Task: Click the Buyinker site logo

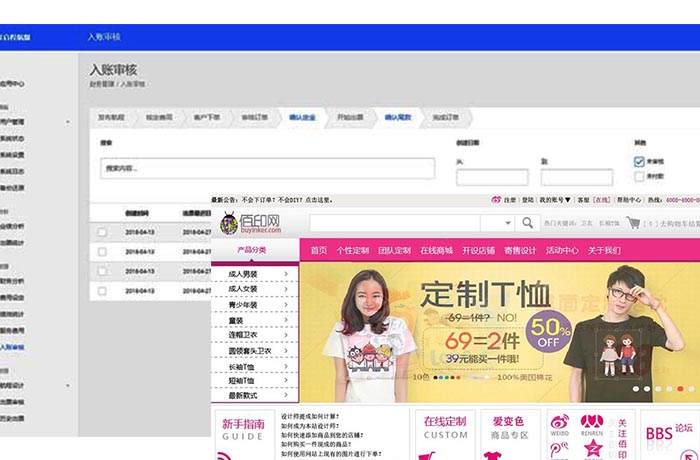Action: pos(250,222)
